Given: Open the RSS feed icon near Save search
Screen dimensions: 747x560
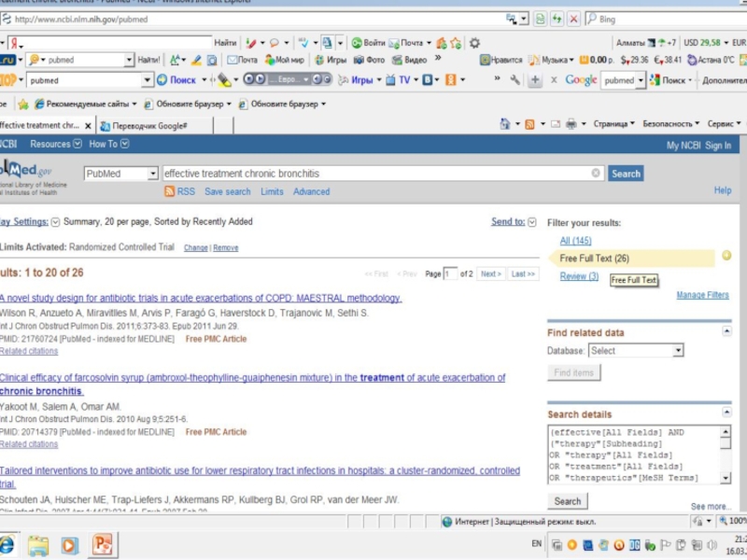Looking at the screenshot, I should pyautogui.click(x=169, y=191).
